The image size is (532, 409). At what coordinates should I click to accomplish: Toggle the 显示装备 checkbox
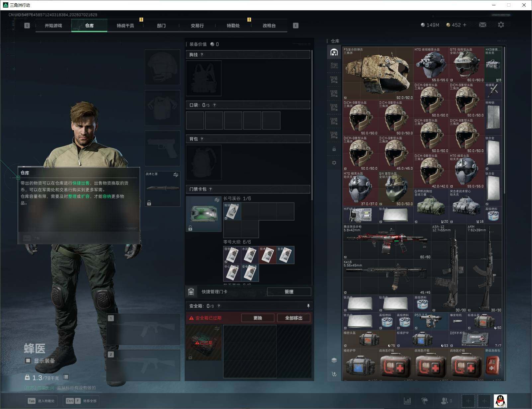[x=28, y=361]
